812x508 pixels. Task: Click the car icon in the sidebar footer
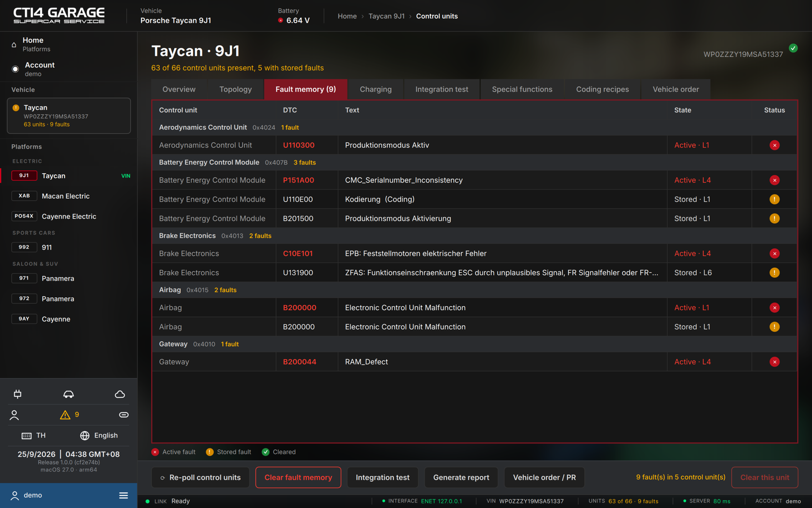point(69,394)
